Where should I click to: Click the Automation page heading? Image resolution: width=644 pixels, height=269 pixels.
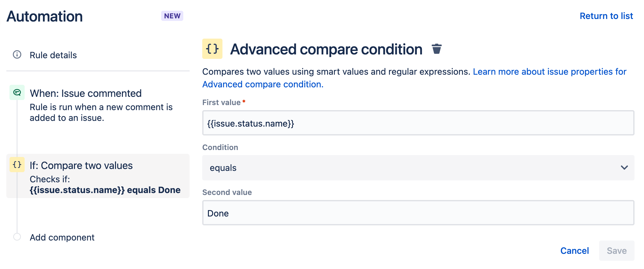[44, 16]
